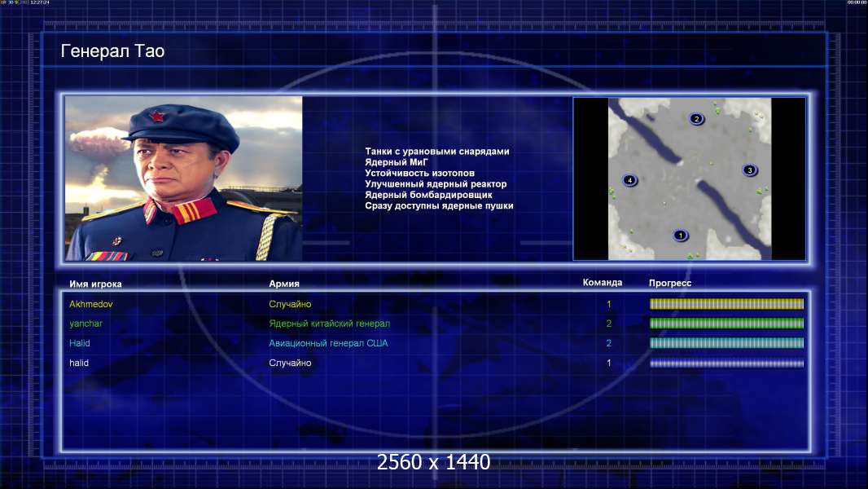Click the yanchar green progress bar

(726, 324)
